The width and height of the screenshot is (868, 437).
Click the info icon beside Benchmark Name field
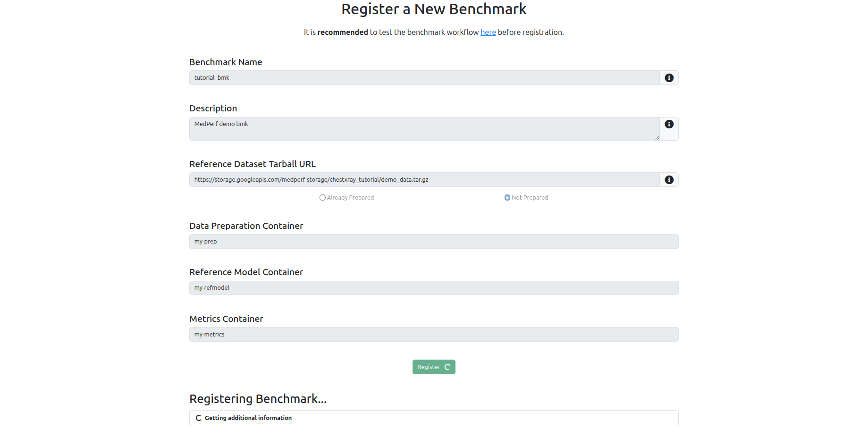click(669, 77)
